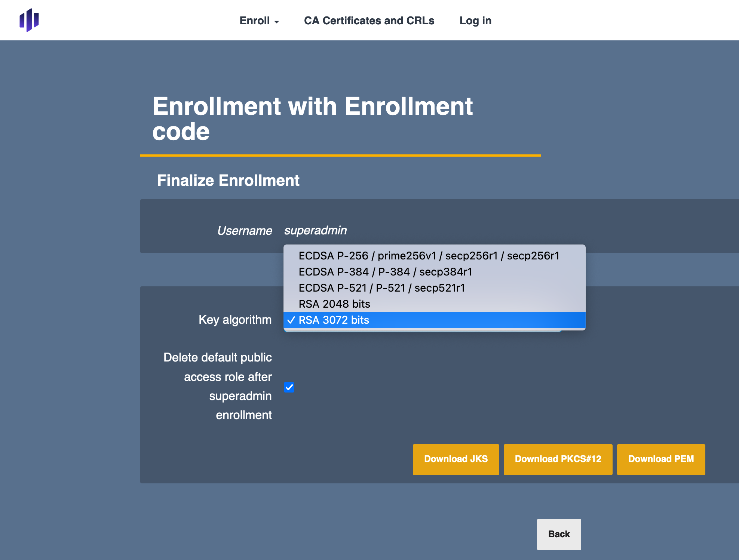
Task: Select ECDSA P-256 key algorithm option
Action: pos(429,256)
